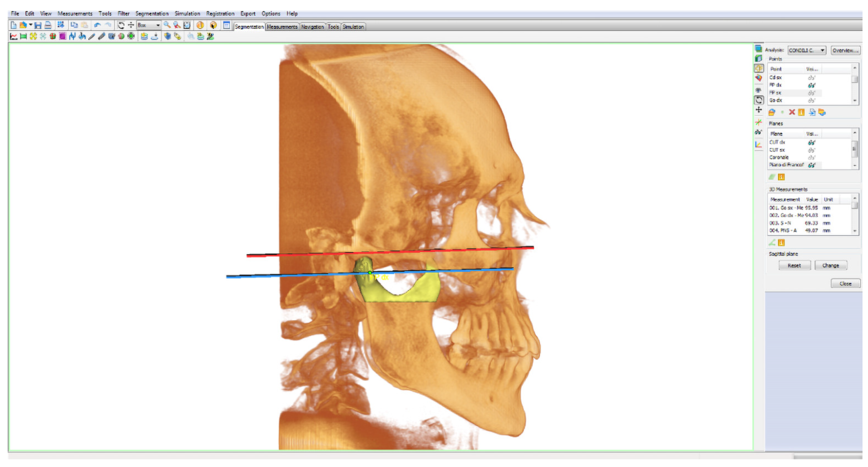Image resolution: width=868 pixels, height=467 pixels.
Task: Click the orange info icon under Planes
Action: 781,178
